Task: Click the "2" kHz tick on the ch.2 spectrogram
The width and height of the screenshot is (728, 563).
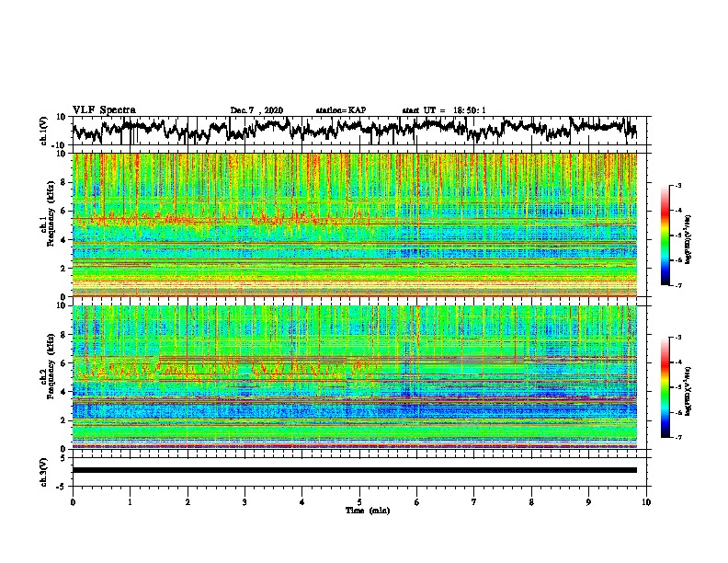Action: point(63,420)
